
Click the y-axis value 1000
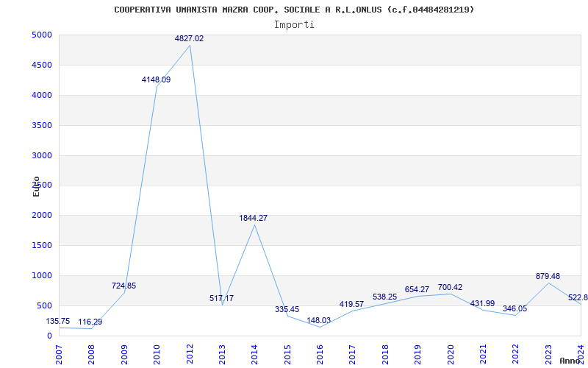[42, 275]
